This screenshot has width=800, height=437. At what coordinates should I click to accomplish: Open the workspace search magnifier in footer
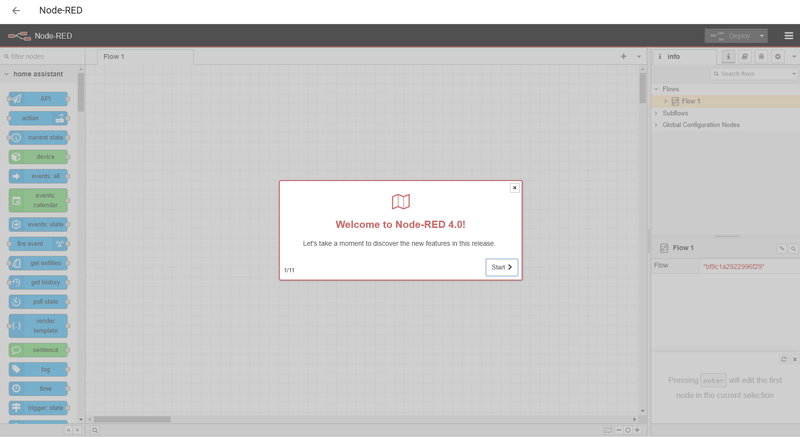pos(95,430)
